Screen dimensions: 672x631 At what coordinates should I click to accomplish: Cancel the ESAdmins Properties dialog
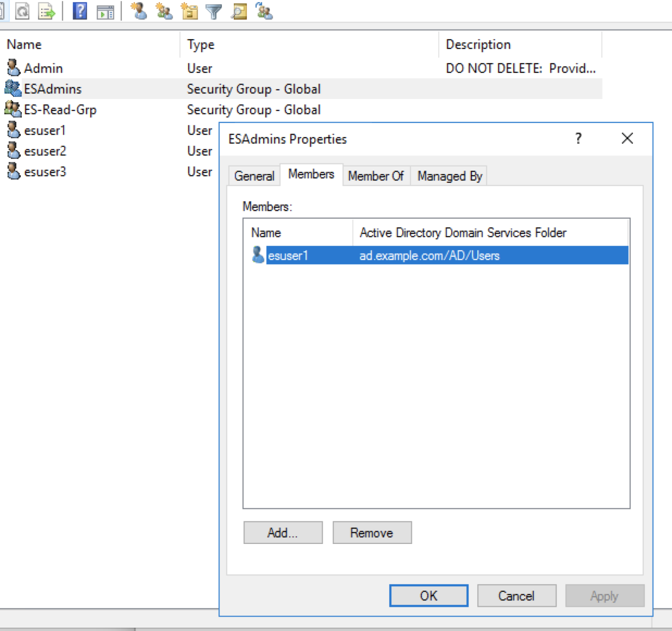pos(516,595)
